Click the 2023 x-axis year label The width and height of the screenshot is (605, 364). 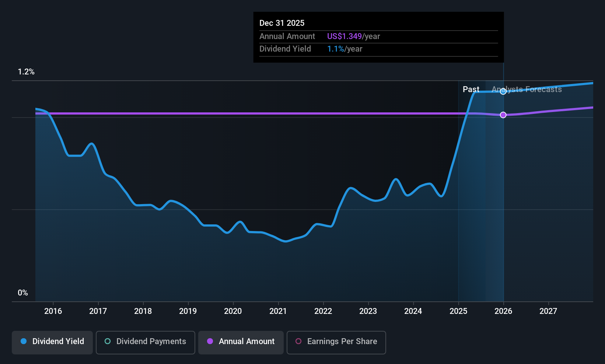click(368, 311)
